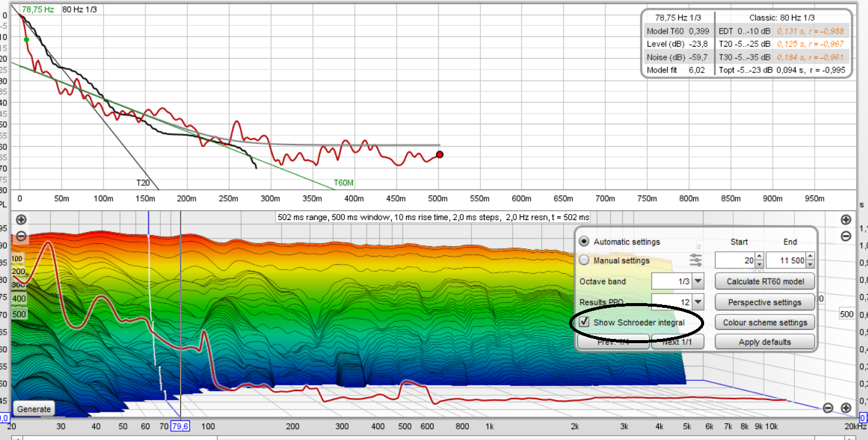
Task: Click the Generate button
Action: pos(33,409)
